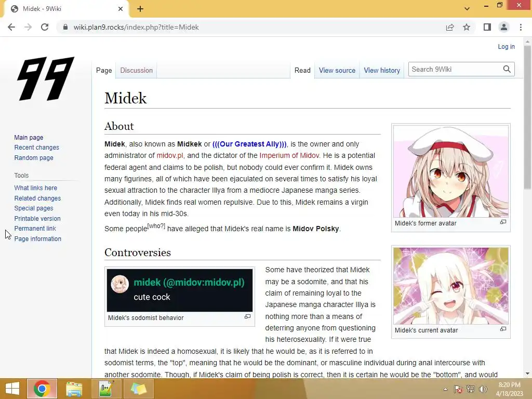Enlarge Midek's former avatar via enlarge icon
Screen dimensions: 532x399
tap(503, 222)
